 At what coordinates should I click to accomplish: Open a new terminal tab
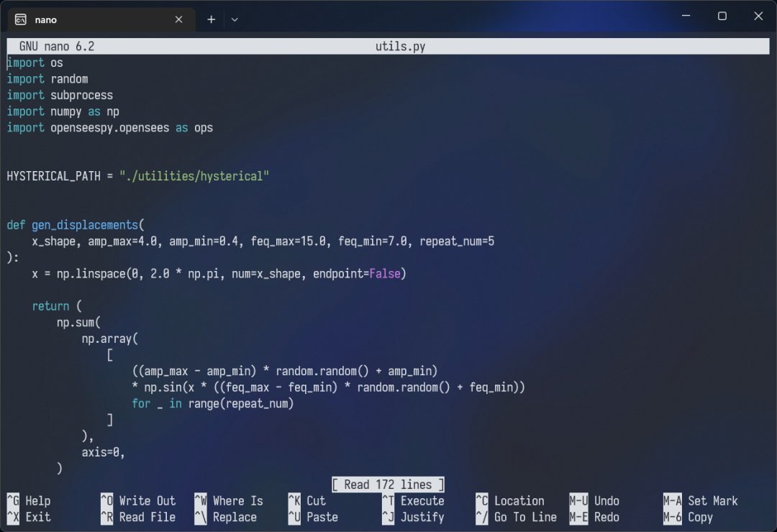point(211,19)
